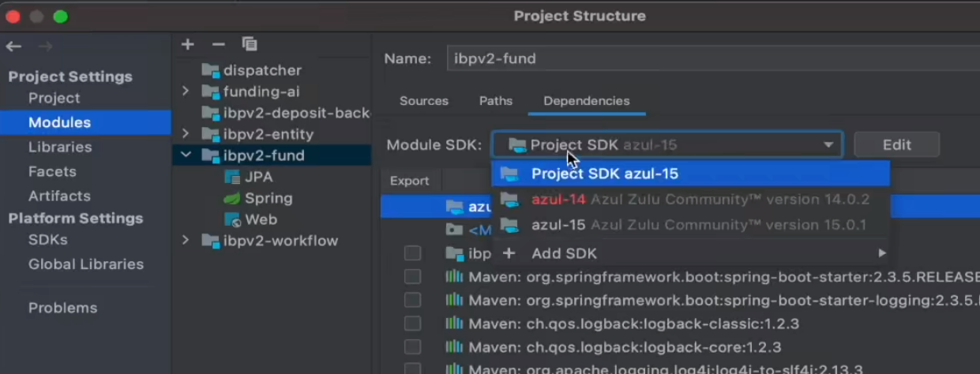The height and width of the screenshot is (374, 980).
Task: Collapse the ibpv2-fund module node
Action: point(186,155)
